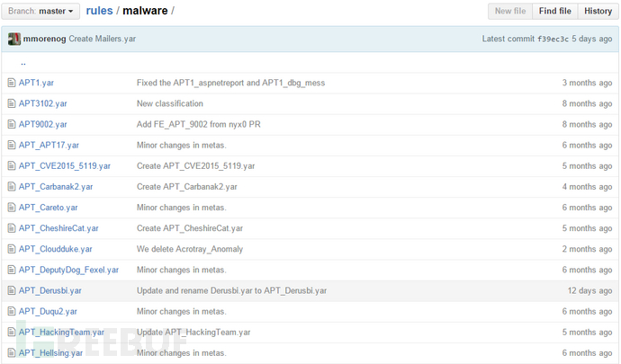Click '4 months ago' timestamp for APT_Carbanak2.yar

[587, 187]
